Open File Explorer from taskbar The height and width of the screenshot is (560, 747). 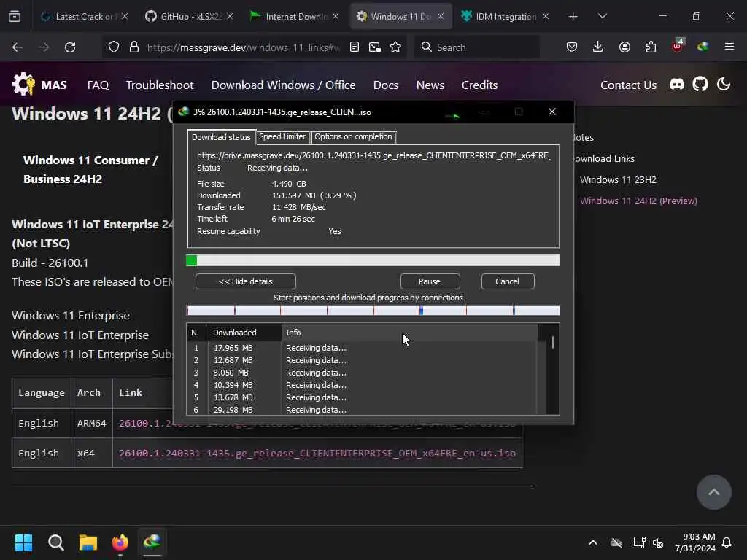tap(88, 542)
